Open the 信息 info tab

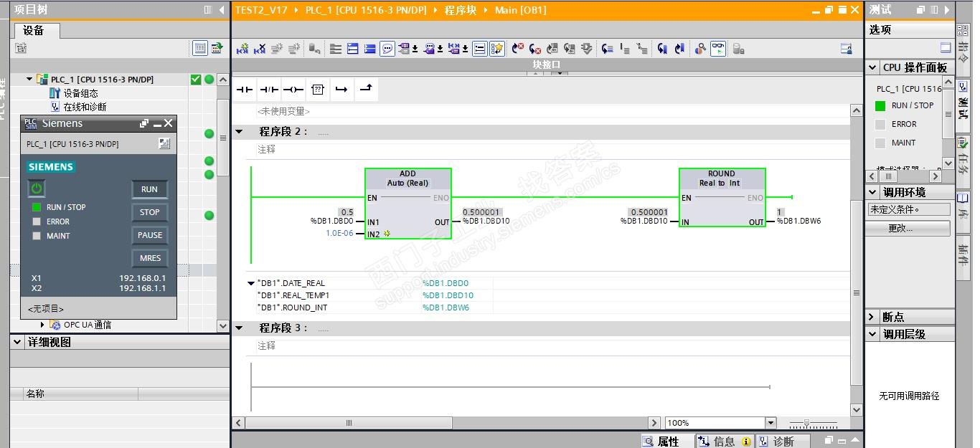pyautogui.click(x=724, y=442)
